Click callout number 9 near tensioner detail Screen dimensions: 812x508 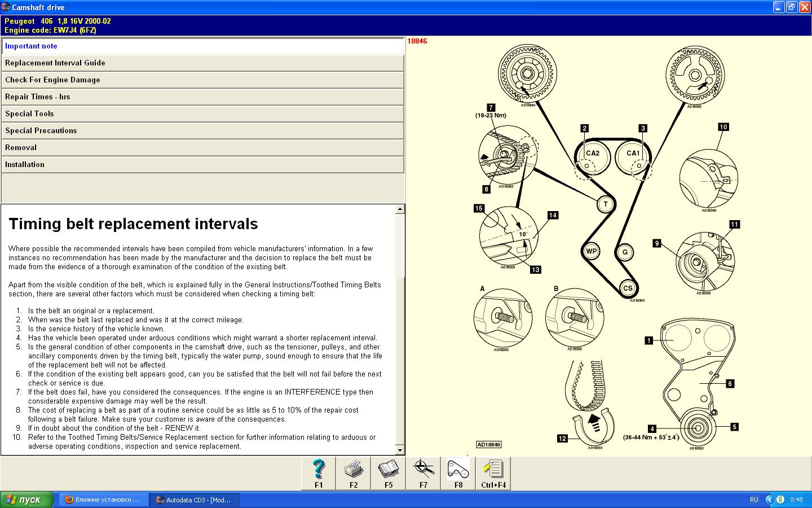coord(657,243)
